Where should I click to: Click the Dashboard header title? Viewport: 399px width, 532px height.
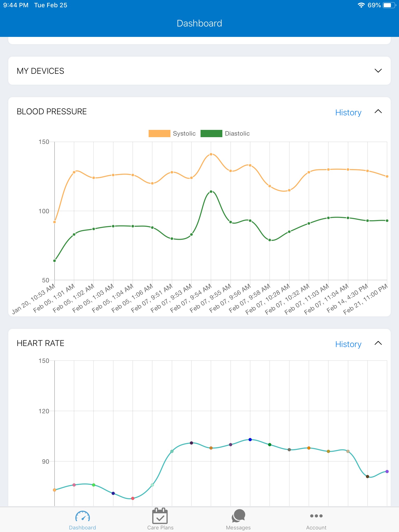[x=199, y=23]
